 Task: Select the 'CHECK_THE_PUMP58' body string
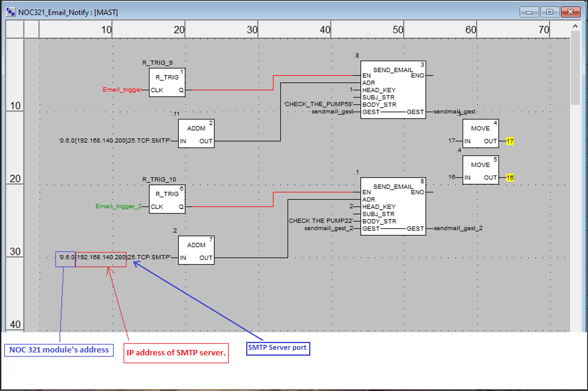click(318, 104)
